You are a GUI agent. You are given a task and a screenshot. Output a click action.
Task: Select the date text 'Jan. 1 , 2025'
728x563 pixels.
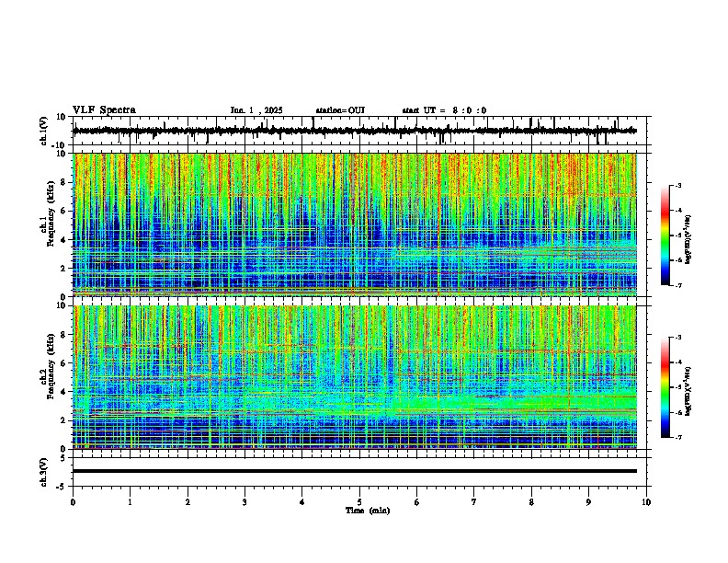(x=256, y=110)
